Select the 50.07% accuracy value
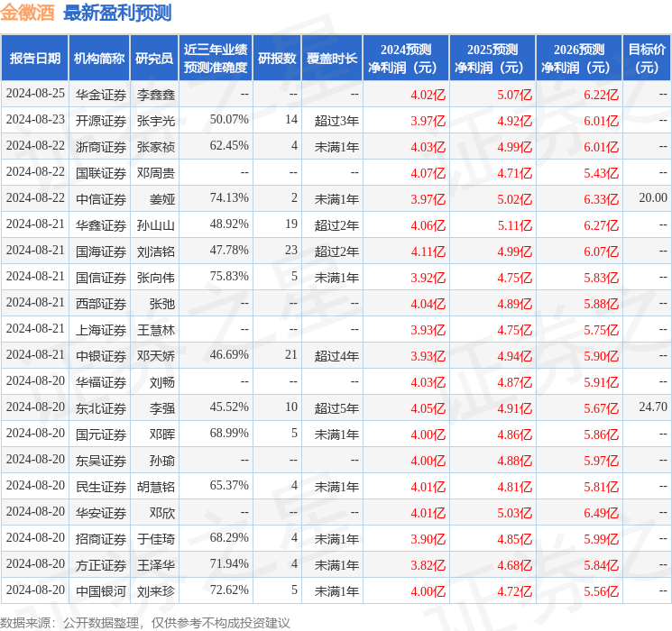 click(229, 120)
